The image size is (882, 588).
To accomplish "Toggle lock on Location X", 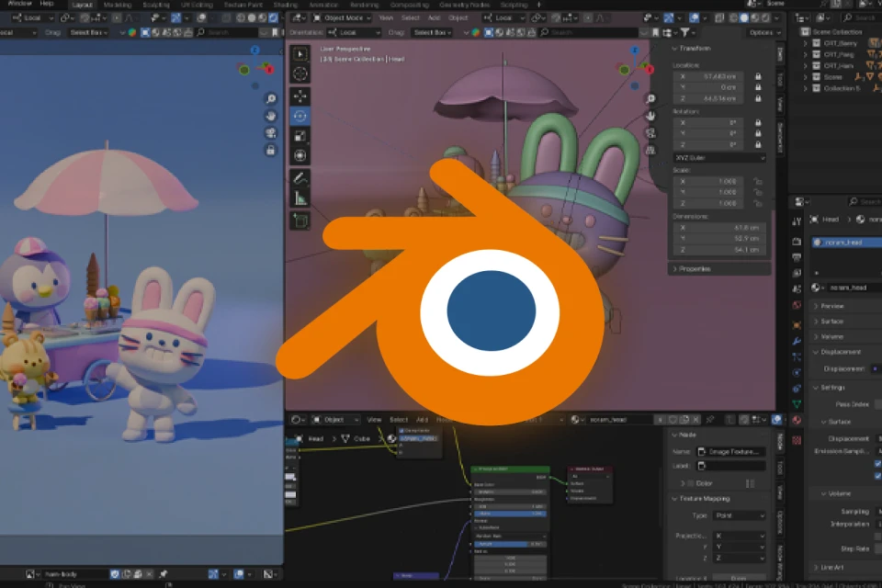I will pyautogui.click(x=758, y=76).
